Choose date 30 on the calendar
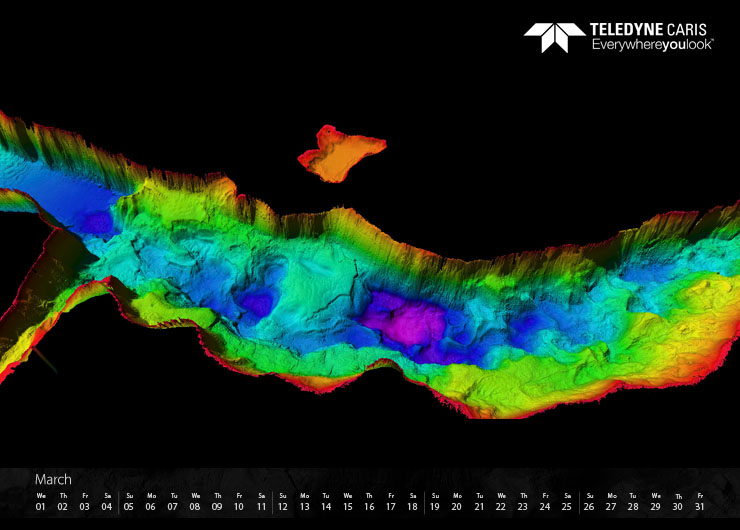 pos(678,506)
